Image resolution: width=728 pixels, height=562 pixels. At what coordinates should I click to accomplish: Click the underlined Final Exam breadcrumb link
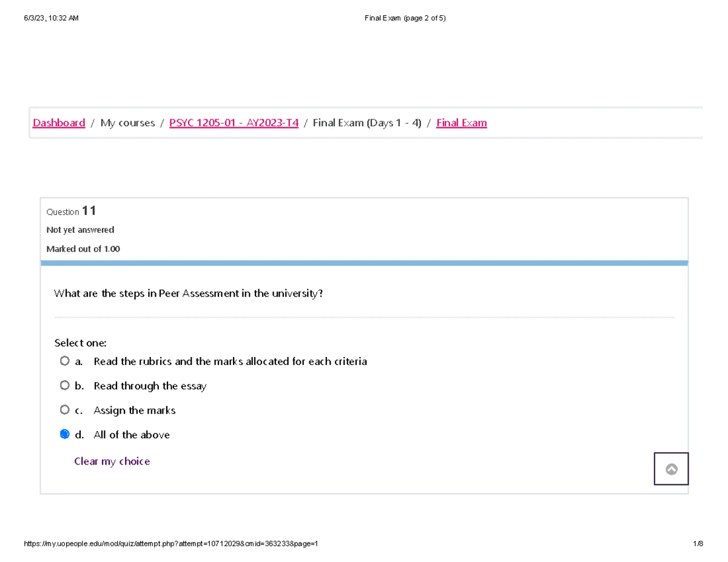click(461, 123)
